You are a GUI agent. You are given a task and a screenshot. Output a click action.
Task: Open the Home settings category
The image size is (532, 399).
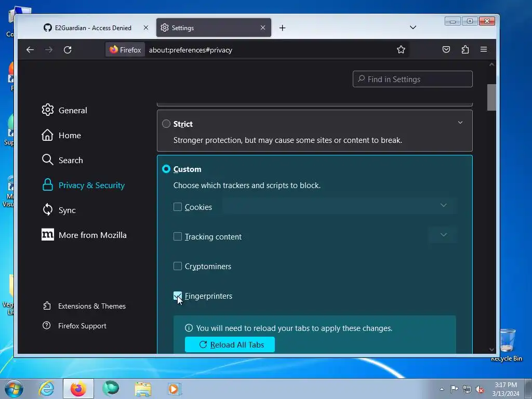tap(61, 136)
